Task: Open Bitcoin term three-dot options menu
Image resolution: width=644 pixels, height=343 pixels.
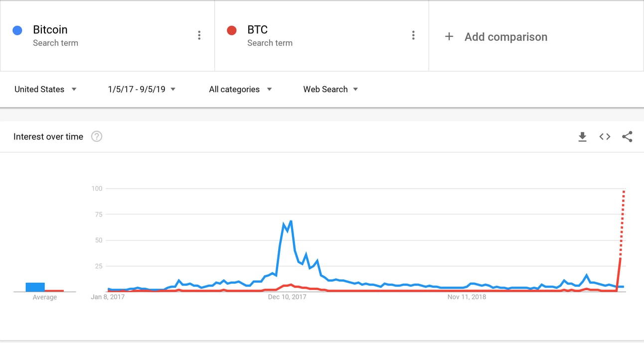Action: click(199, 35)
